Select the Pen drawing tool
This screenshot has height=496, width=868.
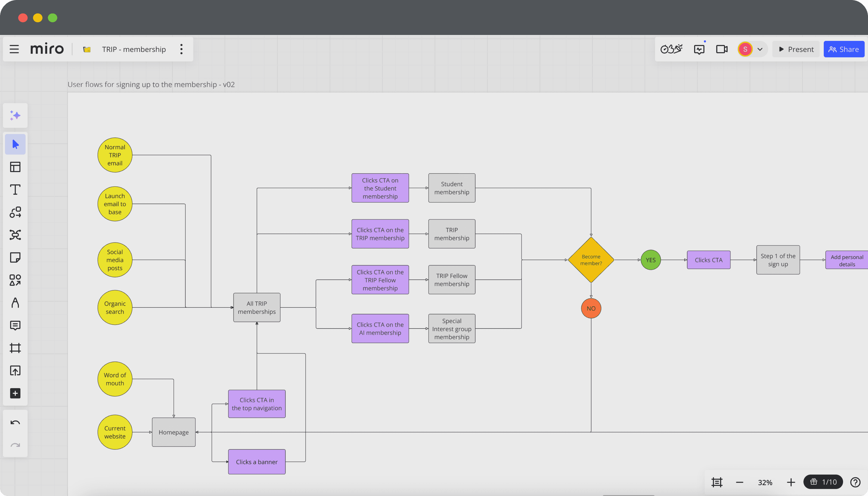pos(15,303)
